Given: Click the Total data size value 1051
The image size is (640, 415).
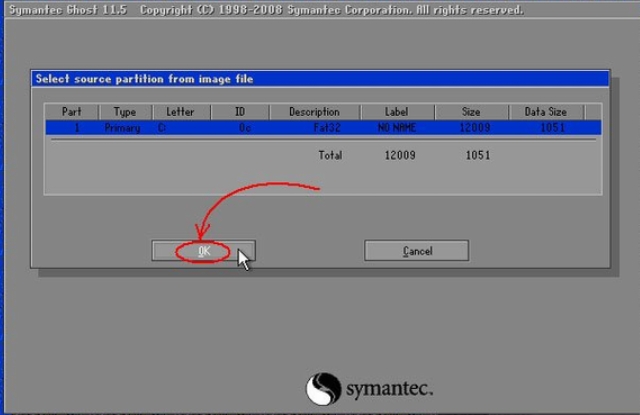Looking at the screenshot, I should (478, 155).
